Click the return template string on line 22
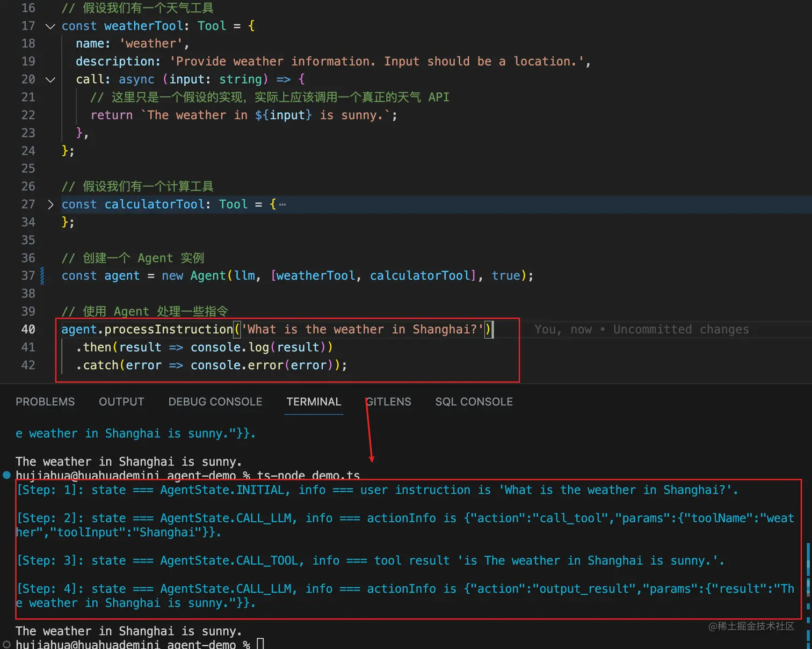Viewport: 812px width, 649px height. (266, 115)
